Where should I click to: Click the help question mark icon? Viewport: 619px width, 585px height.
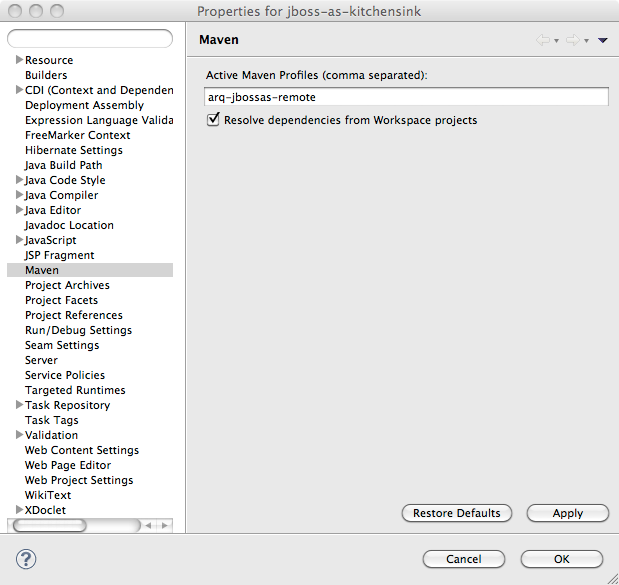coord(26,559)
